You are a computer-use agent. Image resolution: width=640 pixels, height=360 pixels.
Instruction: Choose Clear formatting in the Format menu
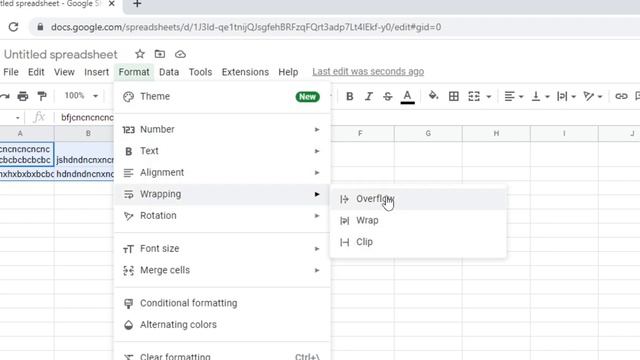pos(222,356)
